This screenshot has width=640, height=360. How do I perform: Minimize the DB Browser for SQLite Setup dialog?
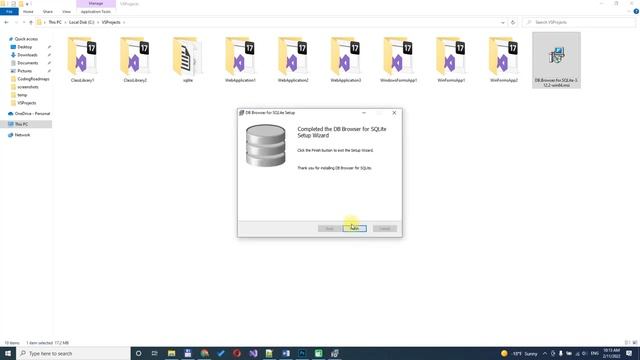pos(364,113)
